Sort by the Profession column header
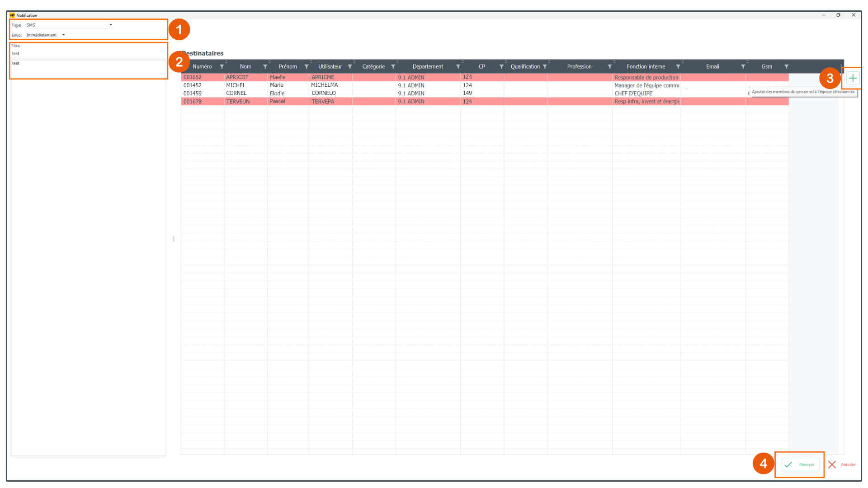Image resolution: width=868 pixels, height=488 pixels. [579, 67]
